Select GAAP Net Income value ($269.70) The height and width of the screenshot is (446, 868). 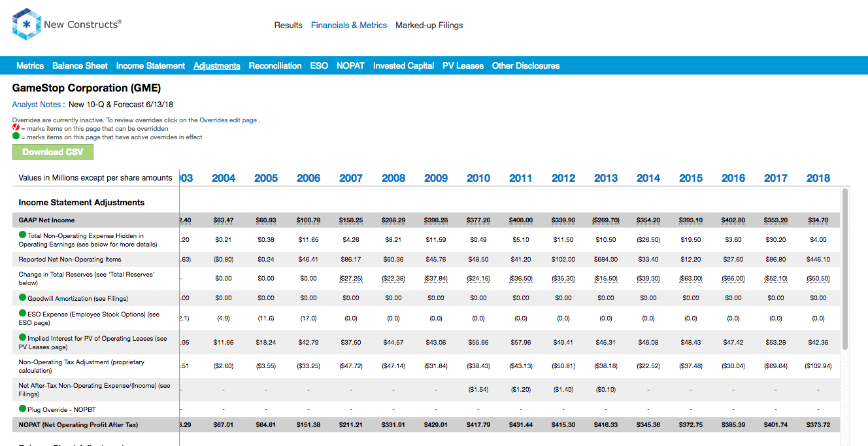point(606,220)
